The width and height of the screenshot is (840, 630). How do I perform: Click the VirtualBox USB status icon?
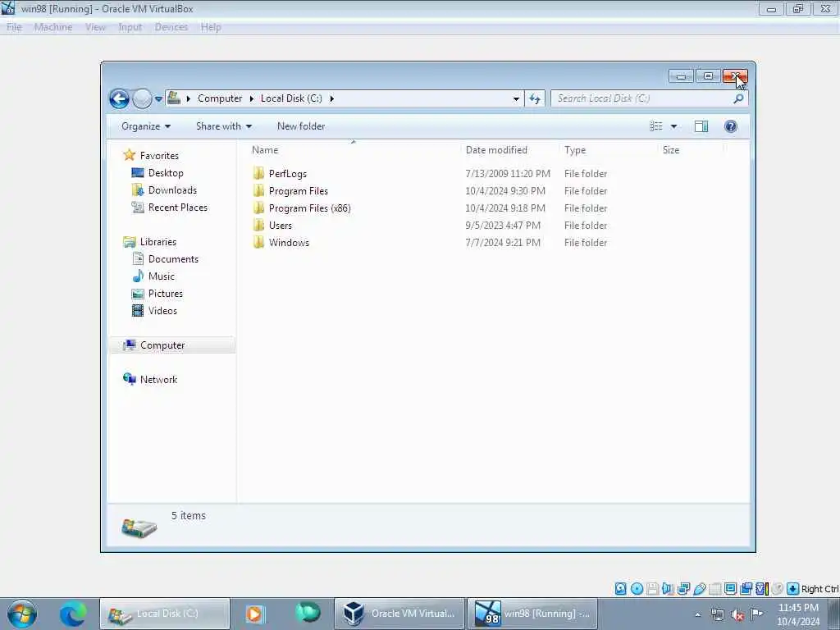coord(700,589)
